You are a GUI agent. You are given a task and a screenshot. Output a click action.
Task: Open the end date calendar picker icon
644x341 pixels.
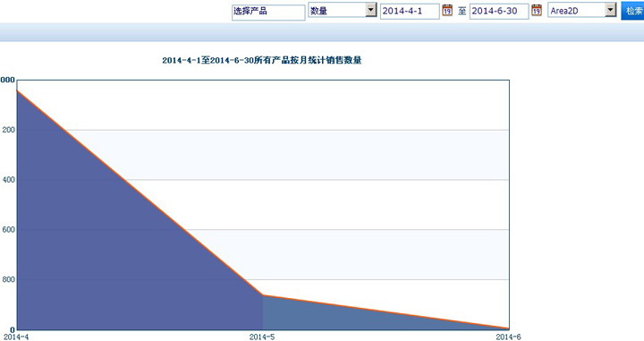tap(537, 10)
